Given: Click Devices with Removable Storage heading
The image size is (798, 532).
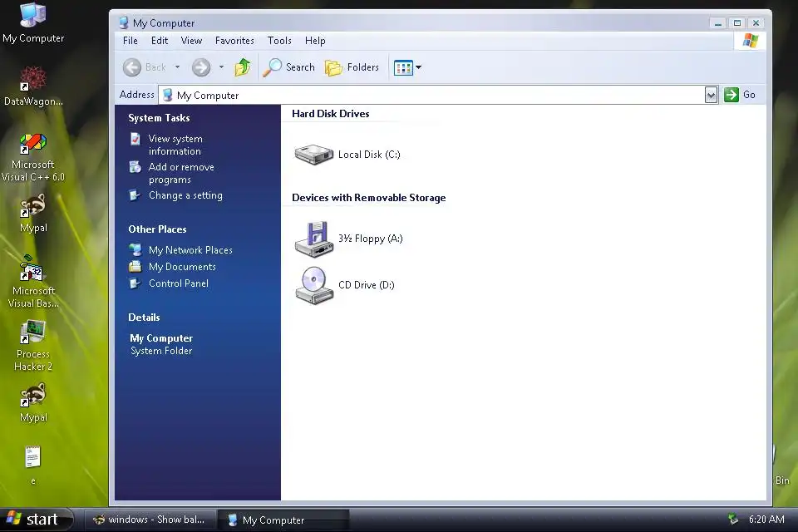Looking at the screenshot, I should click(368, 198).
